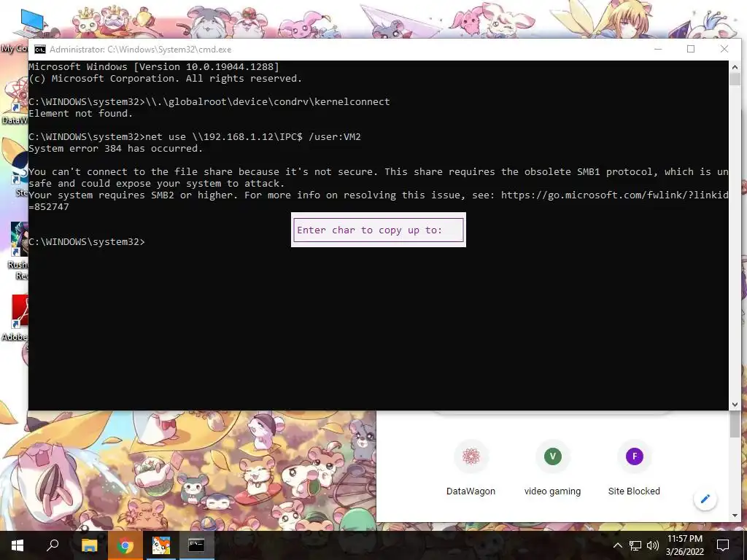The width and height of the screenshot is (747, 560).
Task: Click the 'safe and could expose your system' line
Action: coord(156,183)
